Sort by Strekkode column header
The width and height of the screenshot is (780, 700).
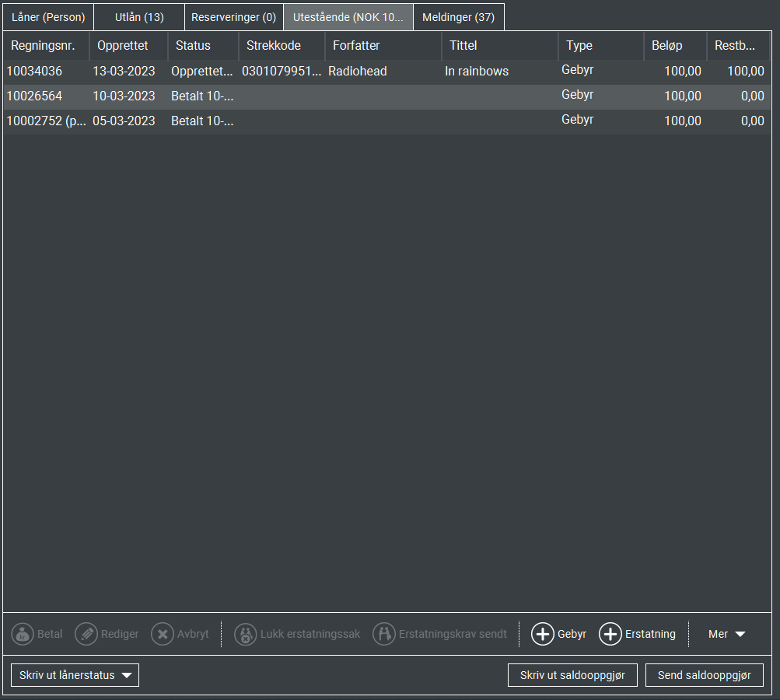(x=282, y=45)
